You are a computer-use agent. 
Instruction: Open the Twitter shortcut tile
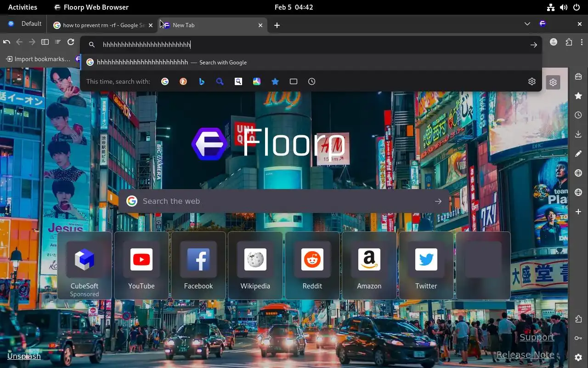tap(426, 266)
